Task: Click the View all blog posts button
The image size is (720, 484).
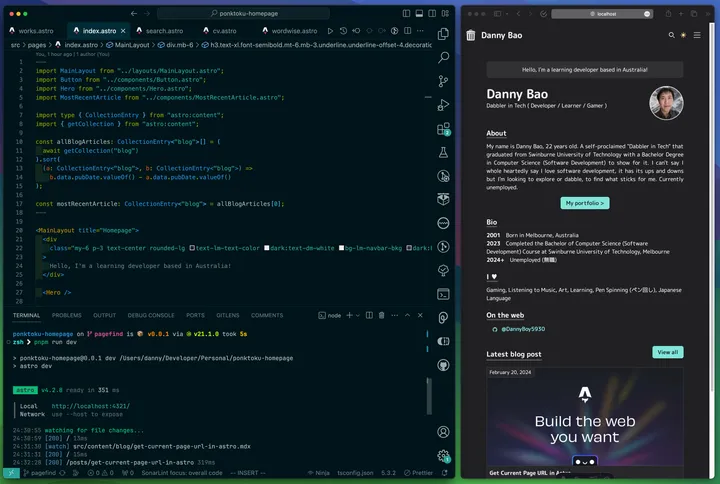Action: click(x=668, y=352)
